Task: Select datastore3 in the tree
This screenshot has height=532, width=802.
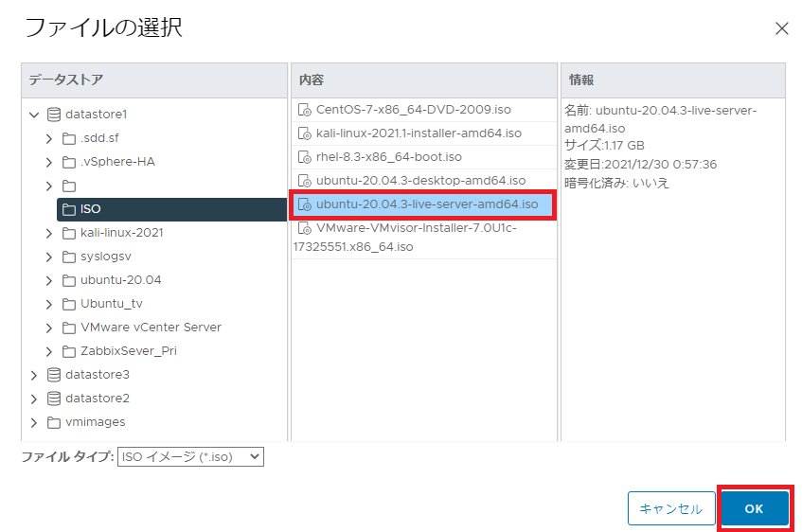Action: [x=98, y=375]
